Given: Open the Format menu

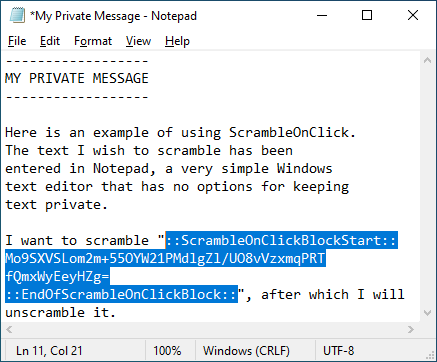Looking at the screenshot, I should [x=93, y=41].
